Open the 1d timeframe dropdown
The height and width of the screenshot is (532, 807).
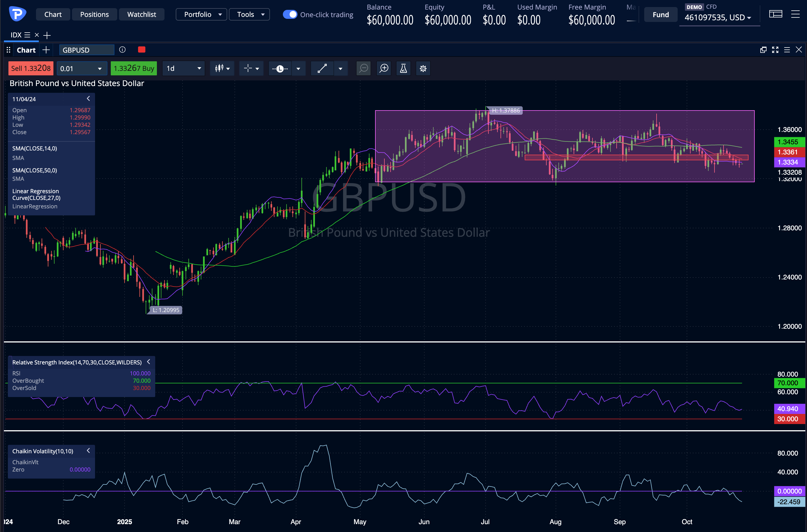(x=184, y=69)
